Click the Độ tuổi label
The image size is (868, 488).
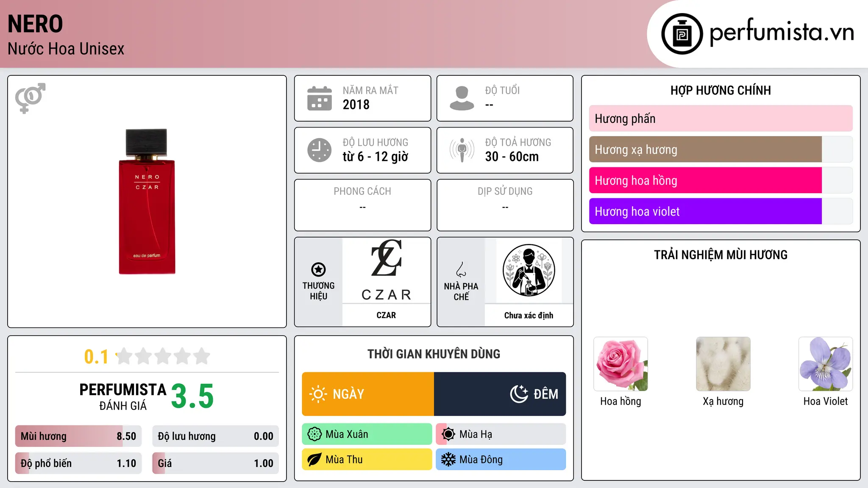point(502,90)
